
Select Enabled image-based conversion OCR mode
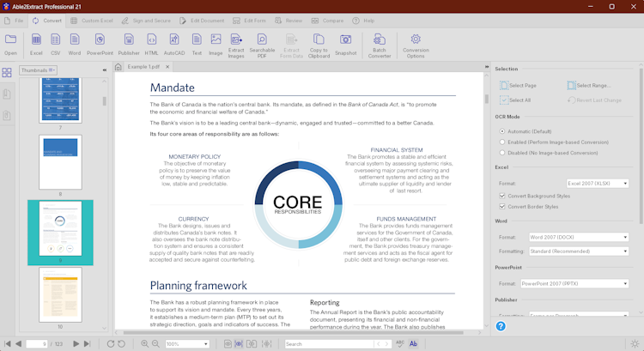tap(502, 142)
